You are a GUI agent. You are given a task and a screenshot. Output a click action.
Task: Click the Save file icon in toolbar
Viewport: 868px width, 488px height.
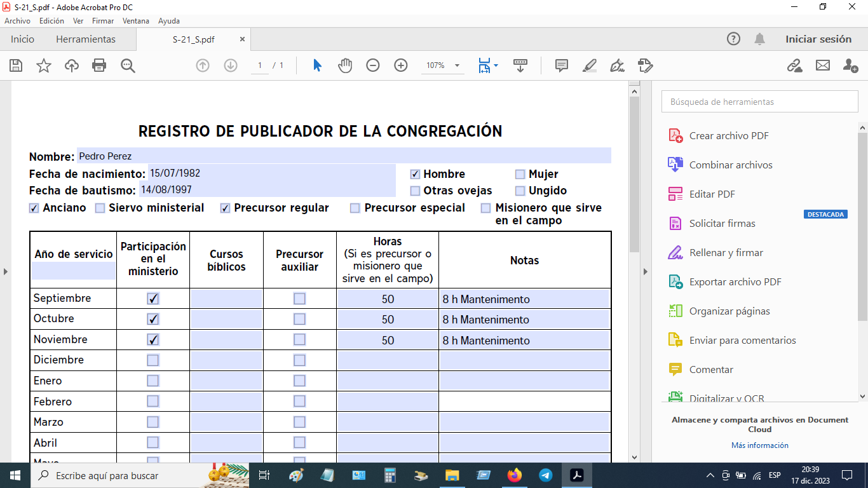coord(16,65)
